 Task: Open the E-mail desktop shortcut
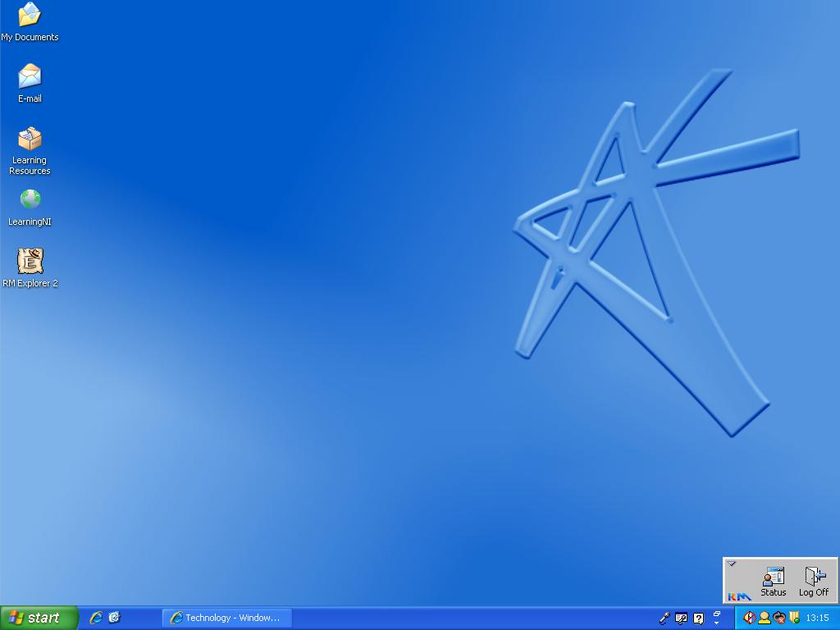pyautogui.click(x=30, y=77)
